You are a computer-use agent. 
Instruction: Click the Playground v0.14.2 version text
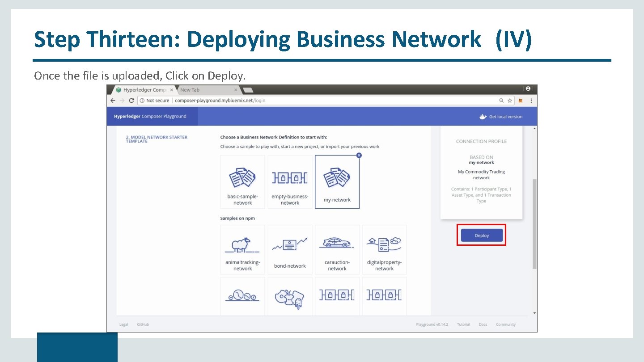pyautogui.click(x=432, y=324)
